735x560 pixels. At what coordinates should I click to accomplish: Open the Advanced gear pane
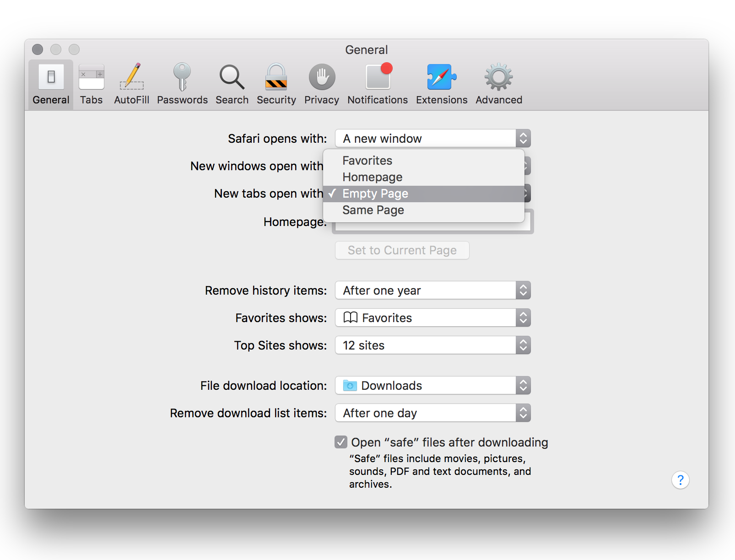click(499, 85)
